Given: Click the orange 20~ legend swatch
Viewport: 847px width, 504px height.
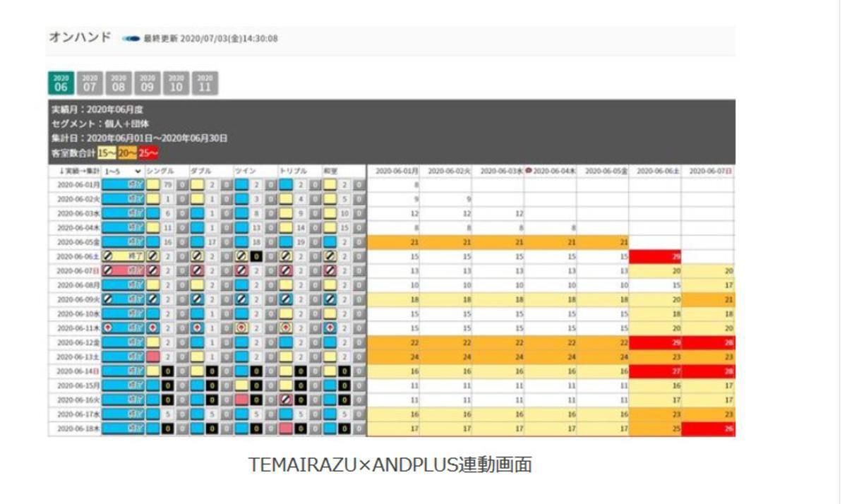Looking at the screenshot, I should click(127, 152).
